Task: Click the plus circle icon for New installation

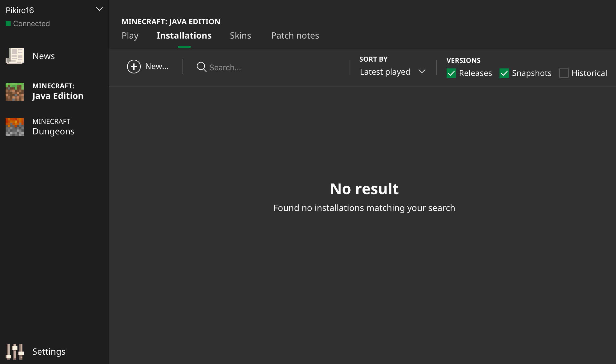Action: point(134,67)
